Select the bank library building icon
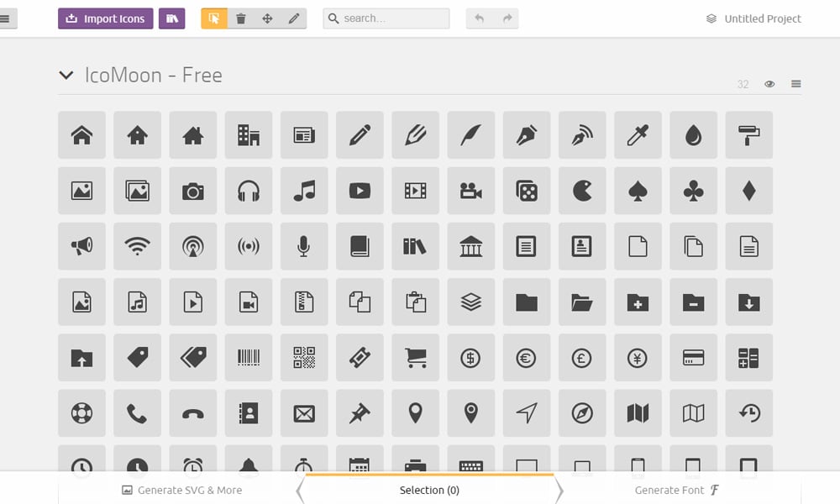This screenshot has width=840, height=504. tap(471, 246)
